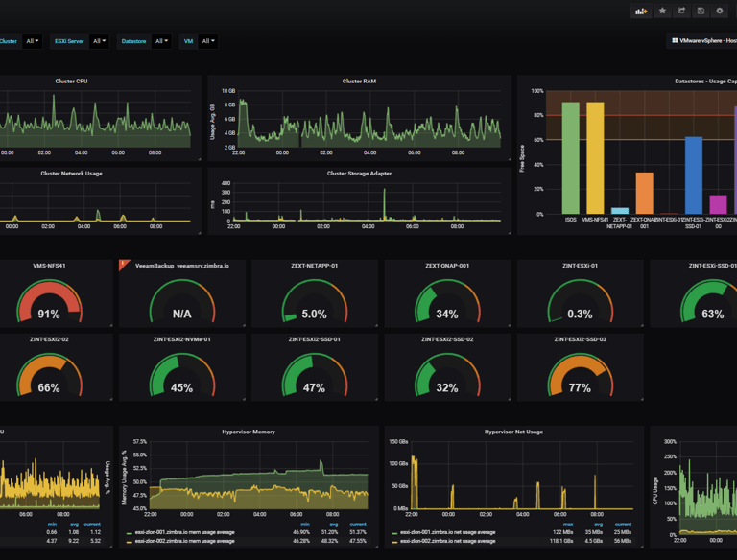Viewport: 737px width, 560px height.
Task: Save dashboard with the disk icon
Action: point(701,11)
